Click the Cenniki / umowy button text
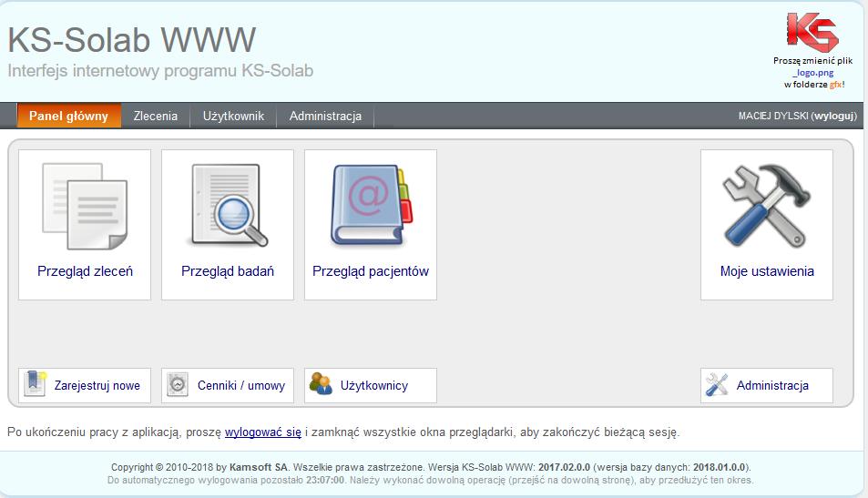Image resolution: width=868 pixels, height=498 pixels. coord(241,385)
